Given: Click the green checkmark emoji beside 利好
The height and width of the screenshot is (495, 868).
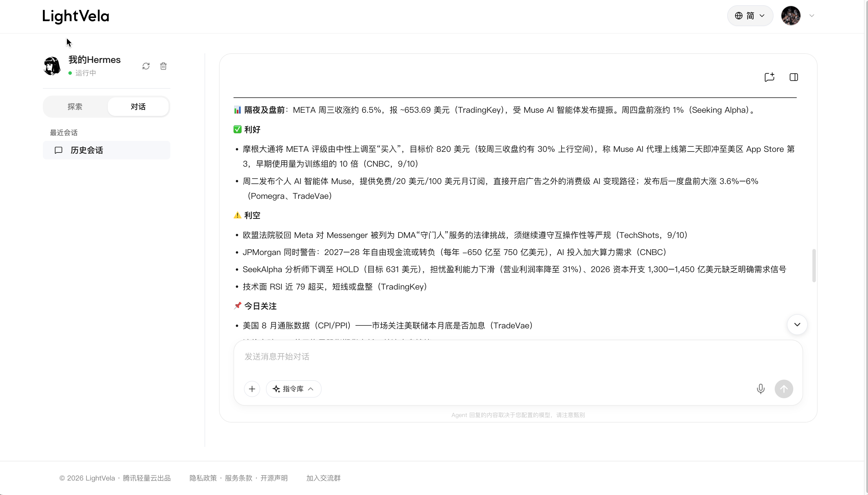Looking at the screenshot, I should pos(237,129).
